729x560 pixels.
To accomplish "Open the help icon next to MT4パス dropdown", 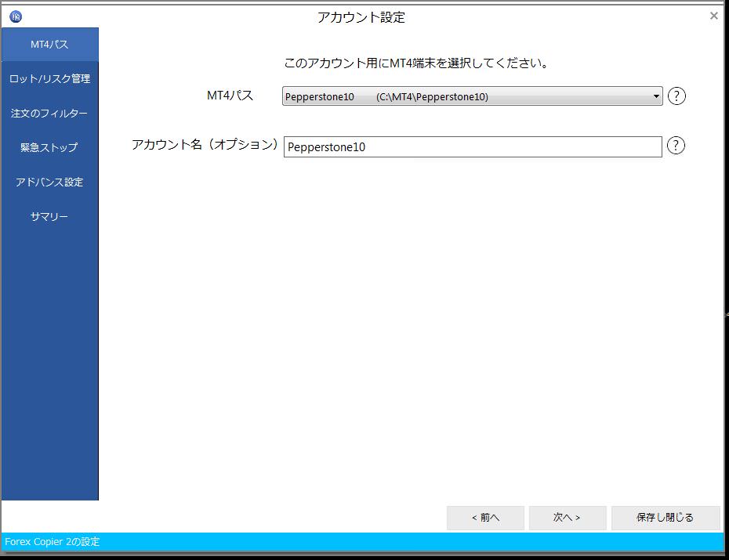I will 676,96.
